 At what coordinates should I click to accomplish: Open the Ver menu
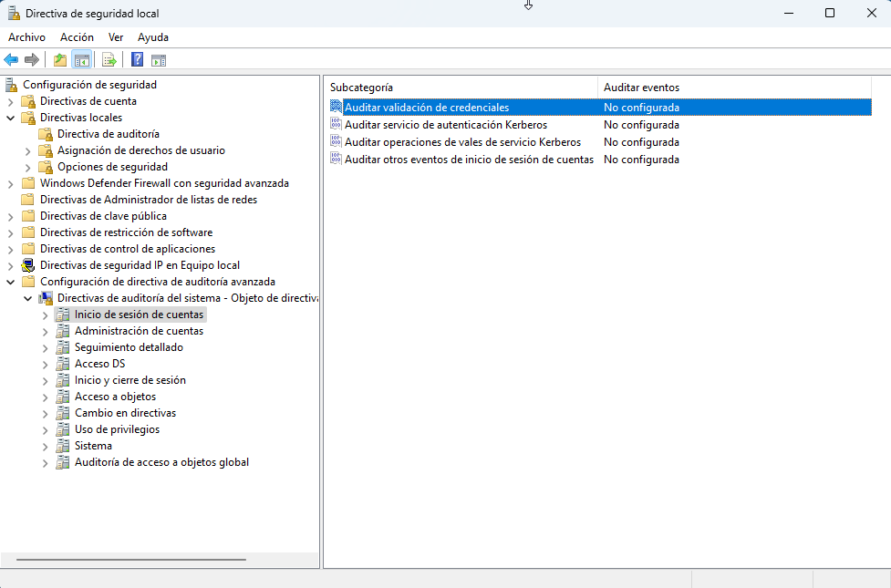click(x=115, y=37)
